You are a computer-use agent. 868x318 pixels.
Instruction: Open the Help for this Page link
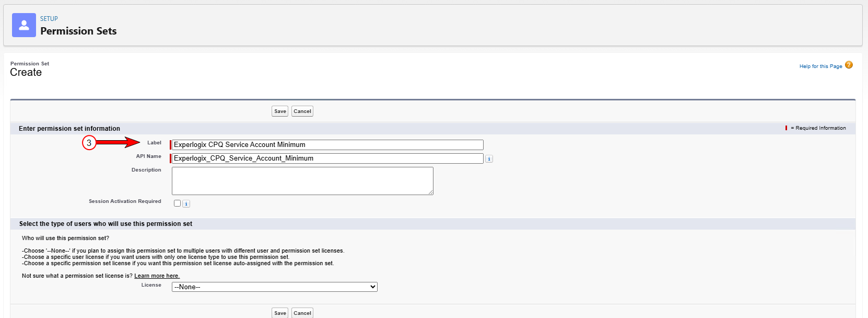pos(820,66)
